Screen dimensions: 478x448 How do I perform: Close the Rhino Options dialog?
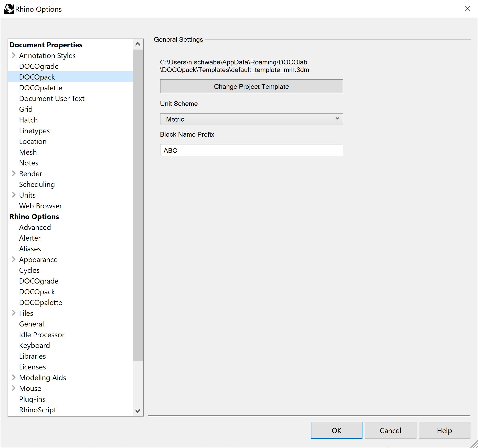(467, 9)
